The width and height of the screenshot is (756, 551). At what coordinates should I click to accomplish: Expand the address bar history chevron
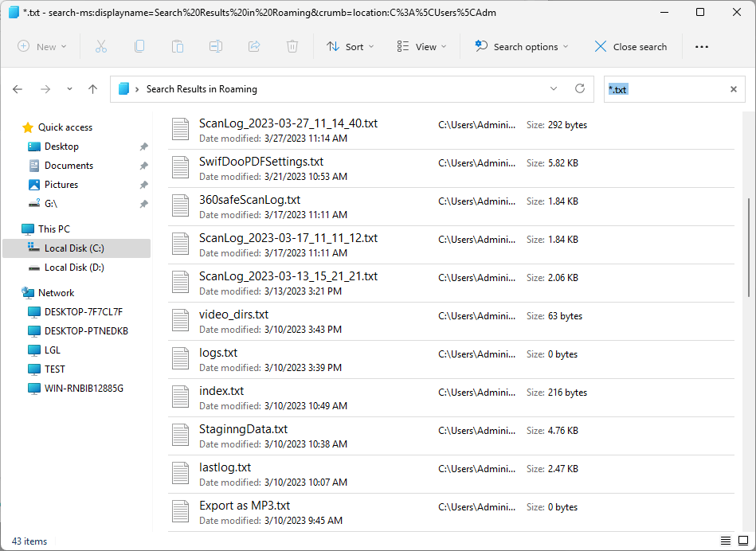pos(554,88)
